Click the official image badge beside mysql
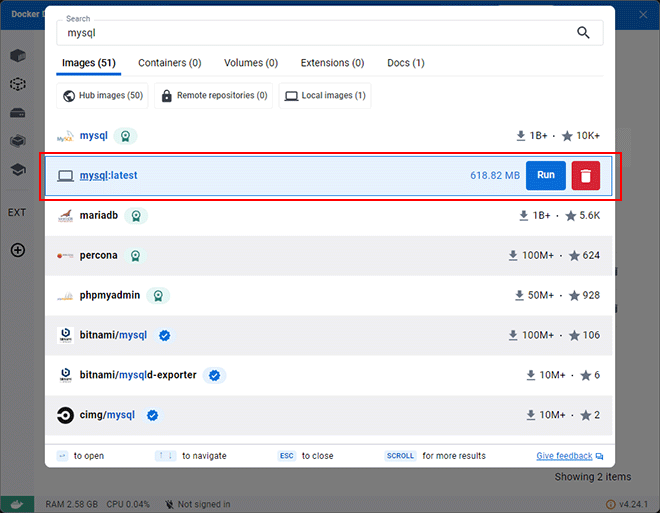The height and width of the screenshot is (513, 660). (125, 136)
